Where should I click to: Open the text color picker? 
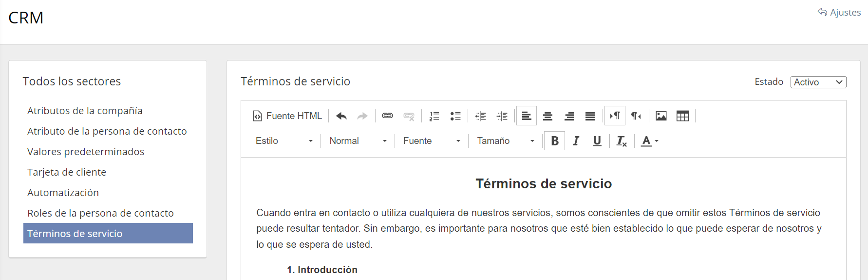click(x=649, y=141)
